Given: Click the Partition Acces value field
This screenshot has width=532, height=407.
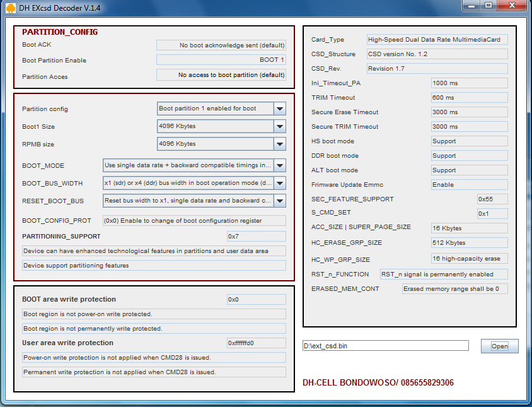Looking at the screenshot, I should click(221, 74).
